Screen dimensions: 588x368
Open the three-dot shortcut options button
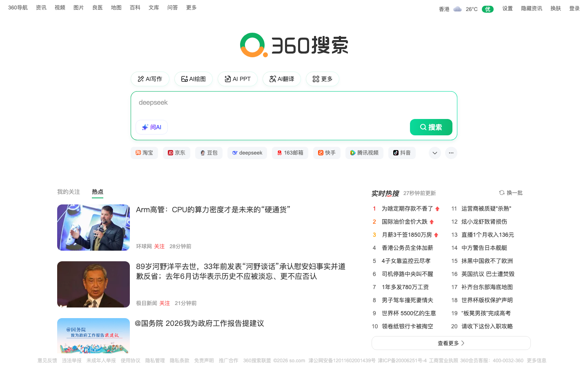pos(451,153)
